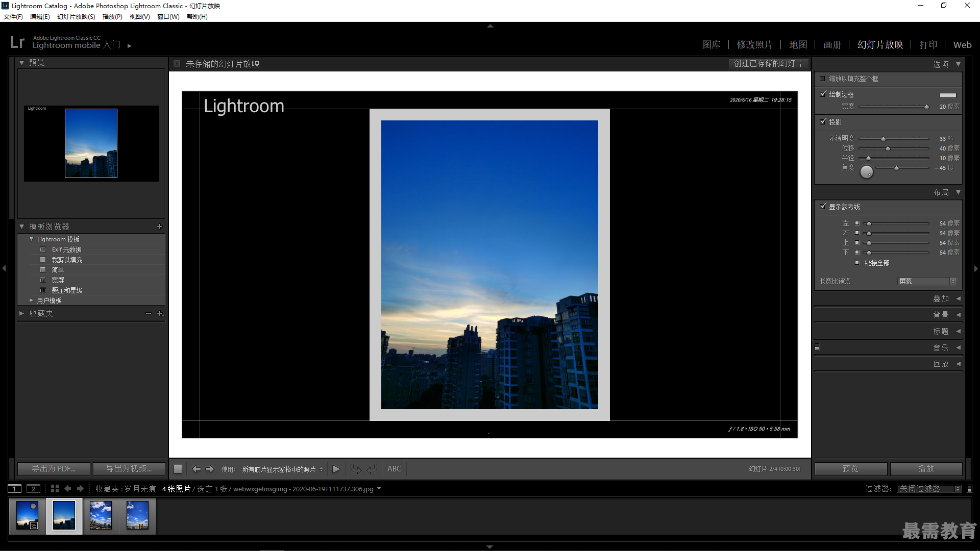The width and height of the screenshot is (980, 551).
Task: Collapse the 预览 panel
Action: (21, 63)
